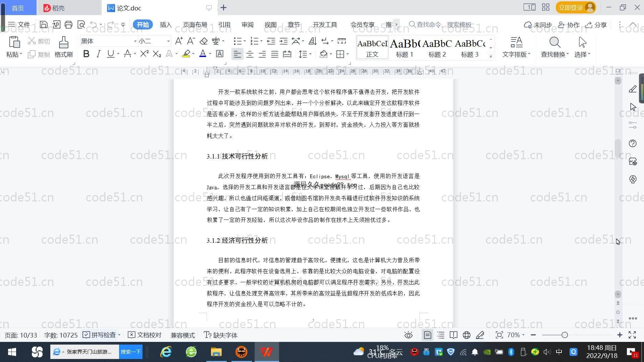This screenshot has height=362, width=644.
Task: Click the Save document icon
Action: point(43,24)
